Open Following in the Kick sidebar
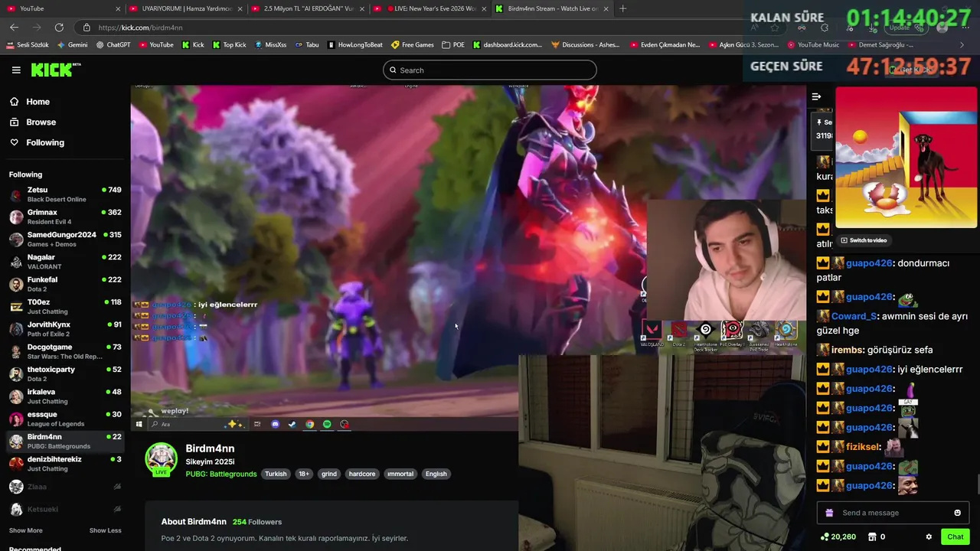This screenshot has height=551, width=980. point(45,142)
